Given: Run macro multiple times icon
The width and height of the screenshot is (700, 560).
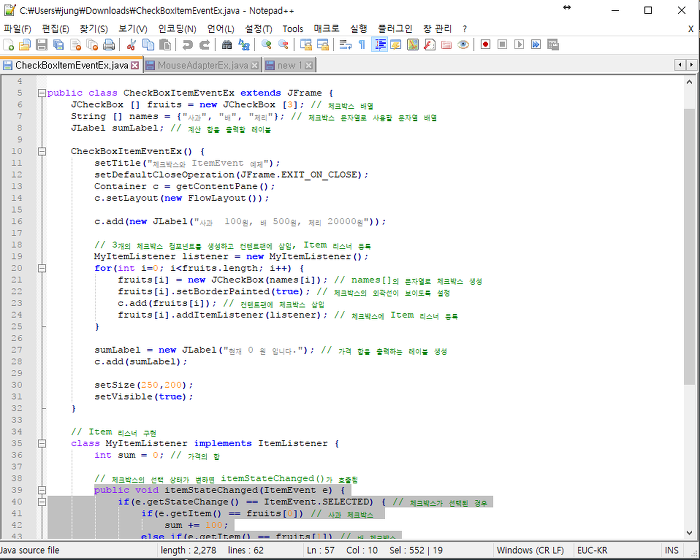Looking at the screenshot, I should 536,45.
